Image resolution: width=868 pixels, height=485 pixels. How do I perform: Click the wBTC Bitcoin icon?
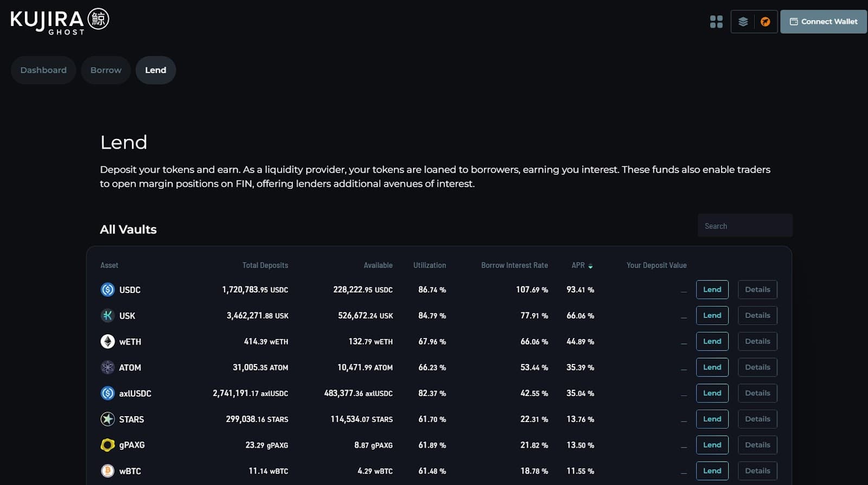pos(107,471)
